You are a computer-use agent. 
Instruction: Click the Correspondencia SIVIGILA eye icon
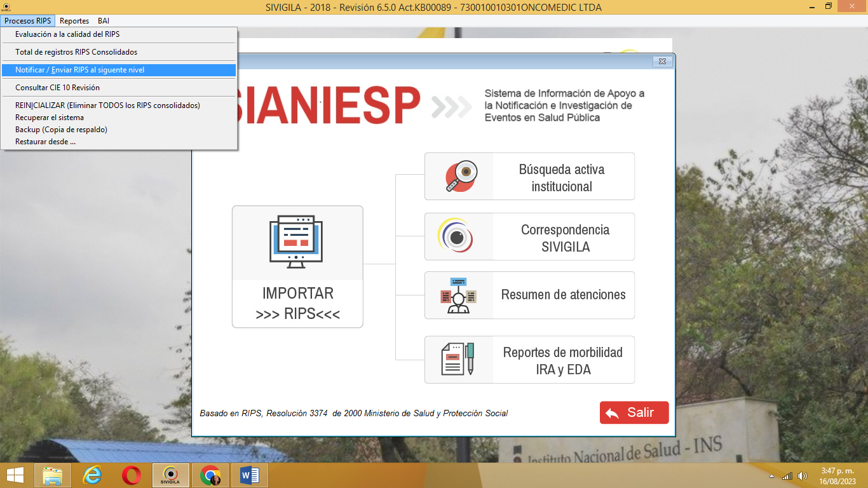(x=456, y=236)
